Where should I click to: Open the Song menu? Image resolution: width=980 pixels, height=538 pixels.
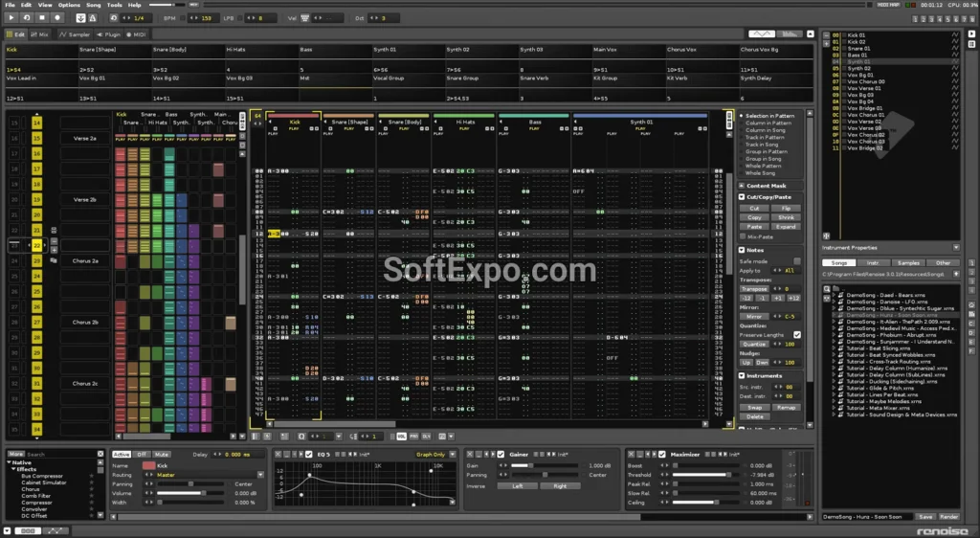pyautogui.click(x=93, y=5)
